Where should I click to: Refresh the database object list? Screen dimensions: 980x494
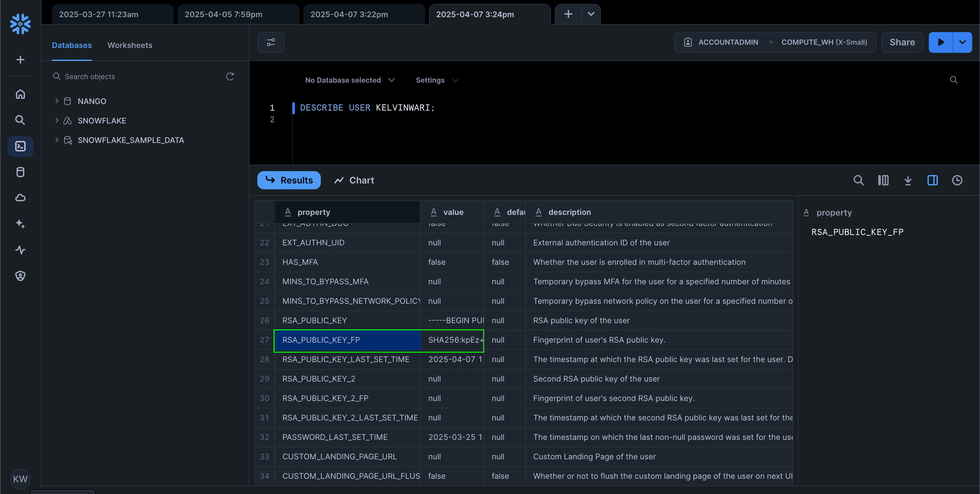[230, 76]
